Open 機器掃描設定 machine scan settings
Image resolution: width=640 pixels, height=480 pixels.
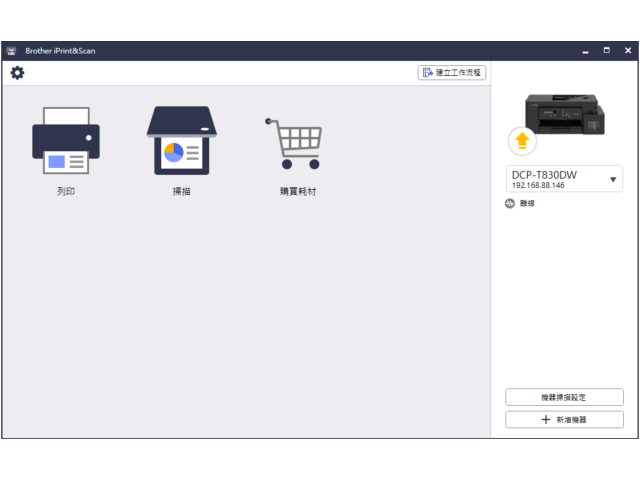click(x=564, y=397)
